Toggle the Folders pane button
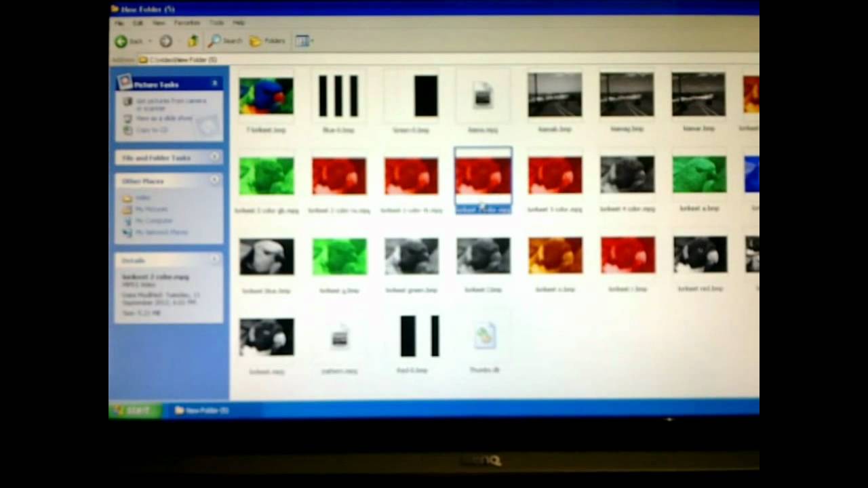 (267, 41)
